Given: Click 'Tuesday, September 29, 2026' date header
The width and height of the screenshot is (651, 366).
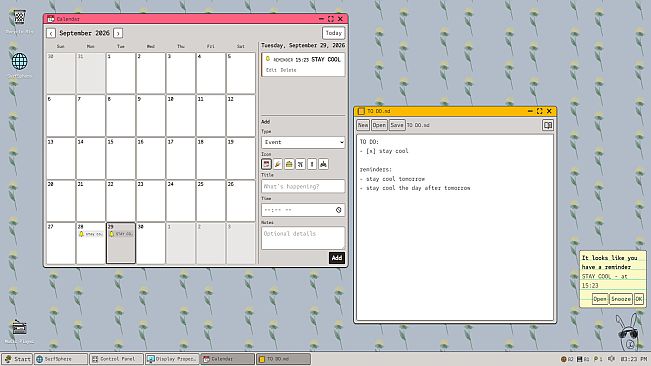Looking at the screenshot, I should 303,45.
